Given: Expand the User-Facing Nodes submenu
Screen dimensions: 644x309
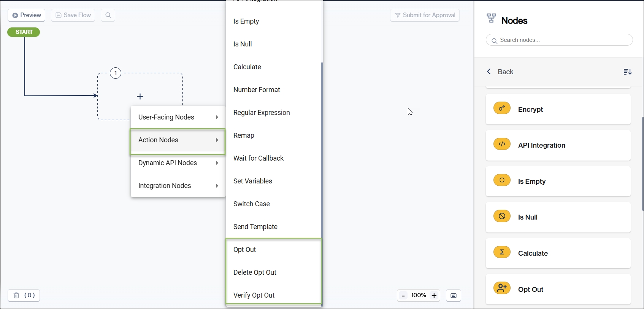Looking at the screenshot, I should [178, 117].
